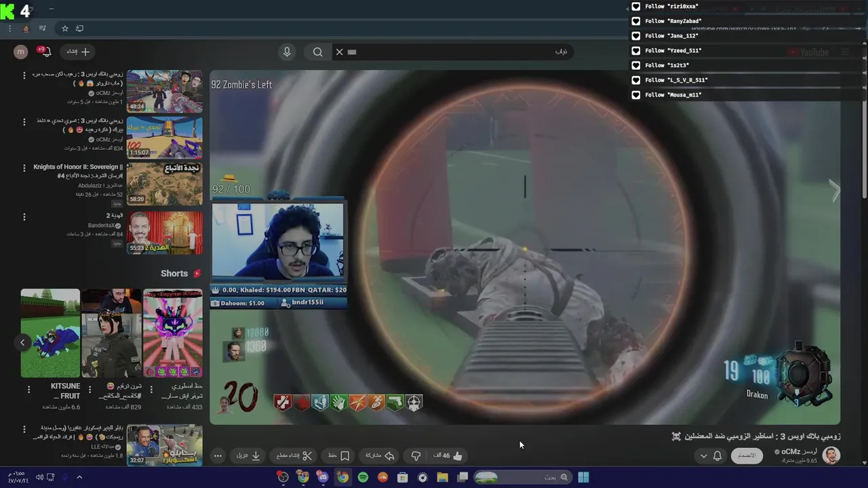The image size is (868, 488).
Task: Open options menu for the 48:24 video
Action: [x=24, y=75]
